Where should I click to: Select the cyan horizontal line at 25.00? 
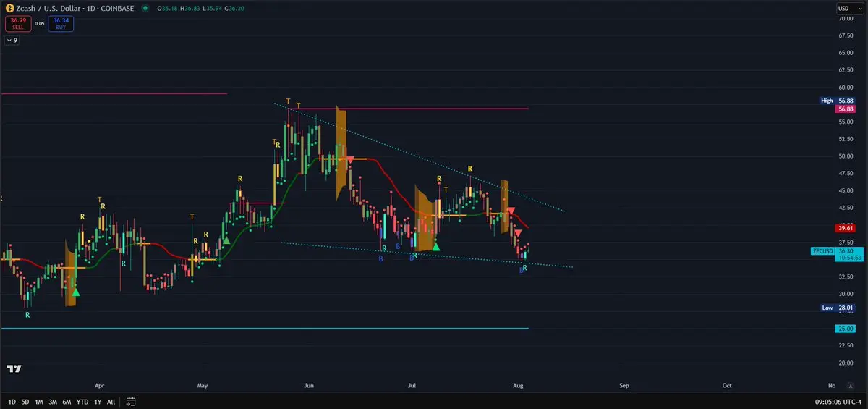click(265, 328)
